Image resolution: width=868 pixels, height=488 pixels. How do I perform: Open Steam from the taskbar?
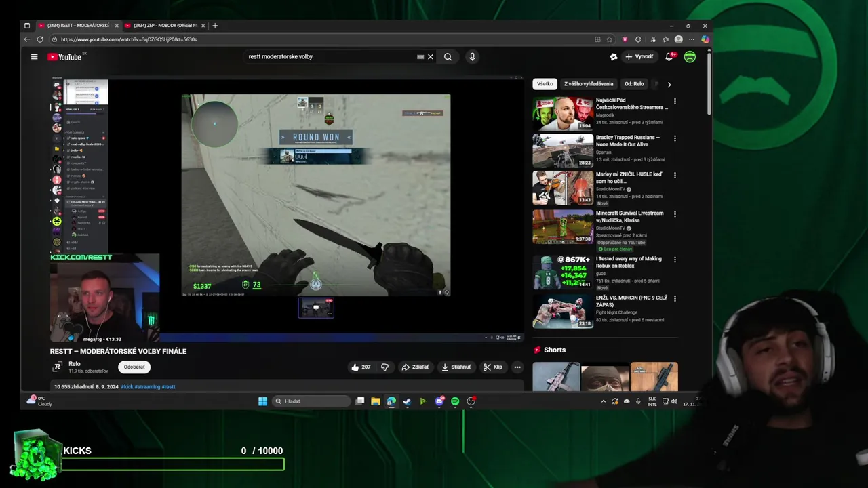[407, 401]
